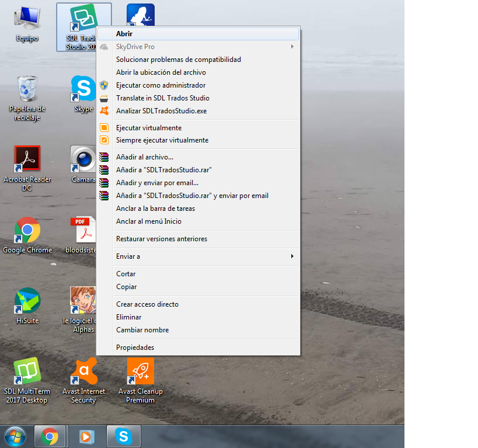Choose Siempre ejecutar virtualmente
The image size is (478, 448).
click(x=198, y=140)
